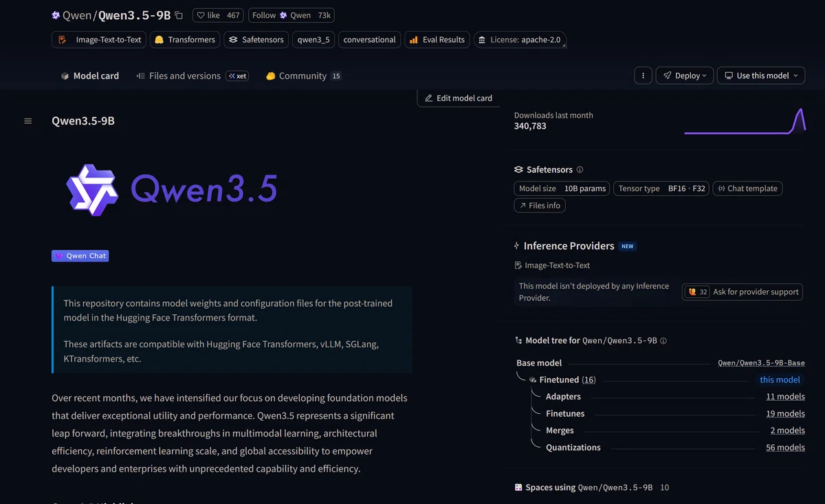Viewport: 825px width, 504px height.
Task: Click Edit model card
Action: click(x=459, y=98)
